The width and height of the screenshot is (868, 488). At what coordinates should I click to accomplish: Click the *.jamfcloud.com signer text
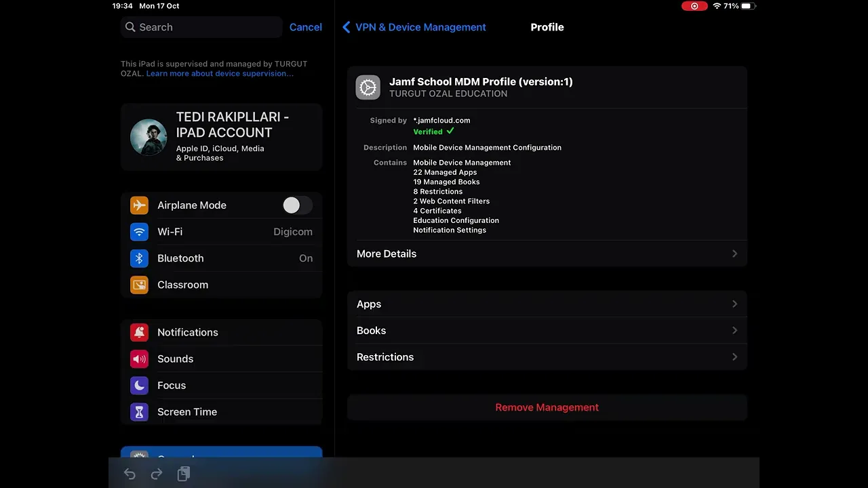[441, 120]
